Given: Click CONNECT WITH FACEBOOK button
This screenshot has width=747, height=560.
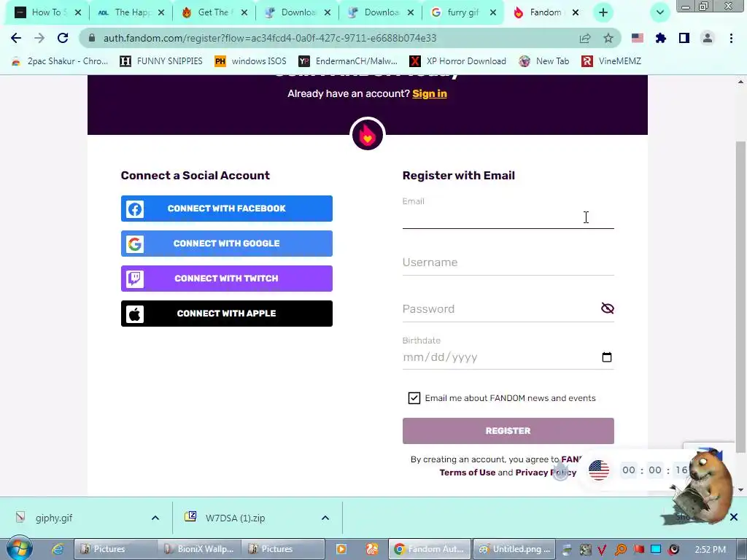Looking at the screenshot, I should click(x=227, y=209).
